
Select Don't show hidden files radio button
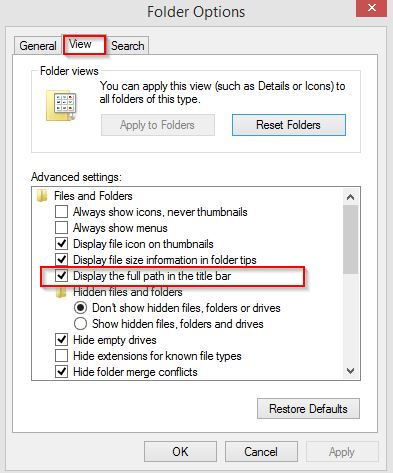(80, 308)
